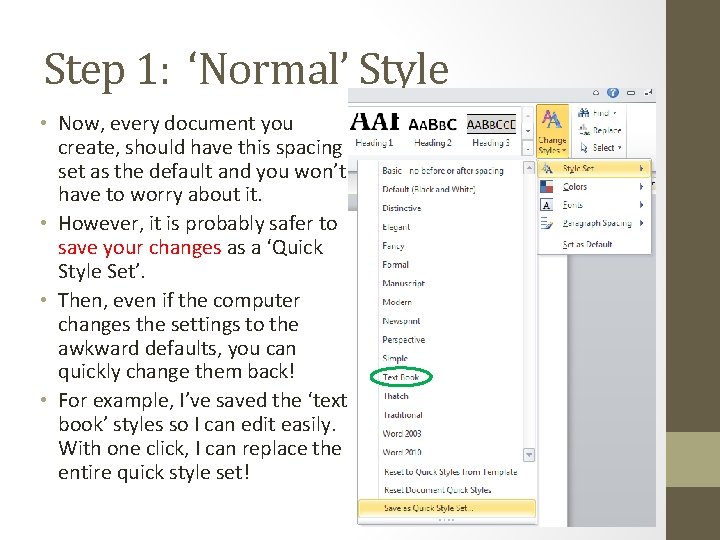Select the Elegant style set
This screenshot has width=720, height=540.
[x=396, y=227]
